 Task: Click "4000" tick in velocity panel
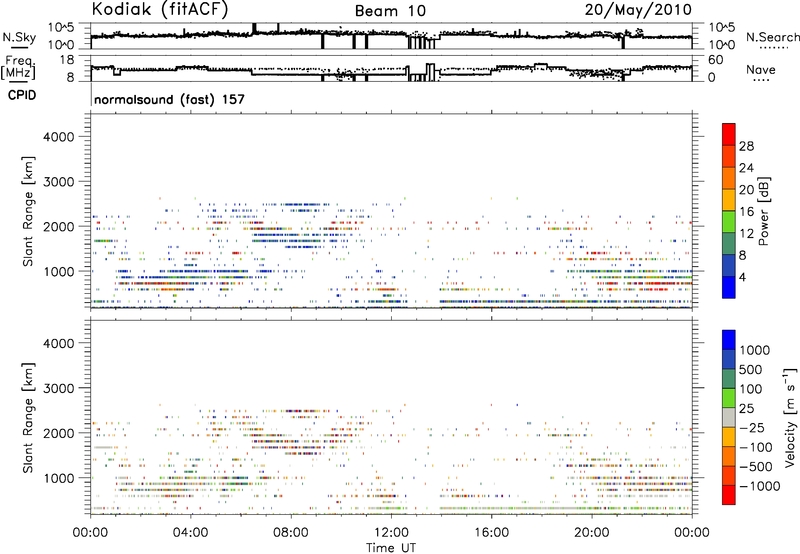pos(59,343)
